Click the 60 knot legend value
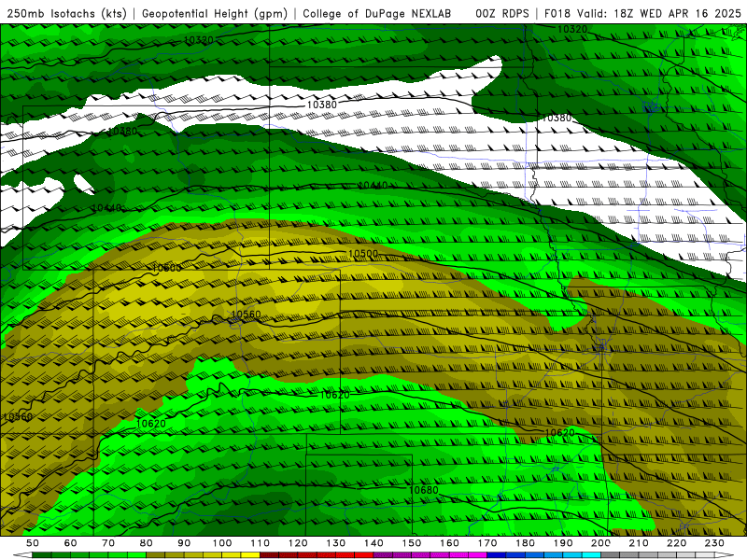Viewport: 747px width, 560px height. click(70, 543)
